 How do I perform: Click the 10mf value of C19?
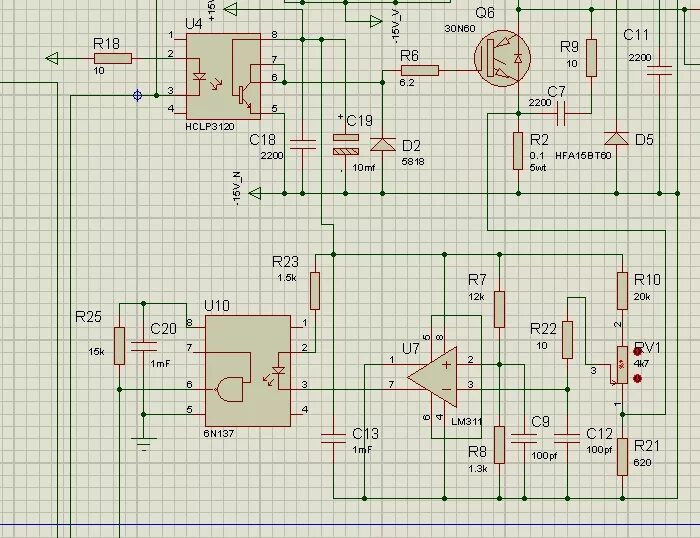tap(364, 168)
